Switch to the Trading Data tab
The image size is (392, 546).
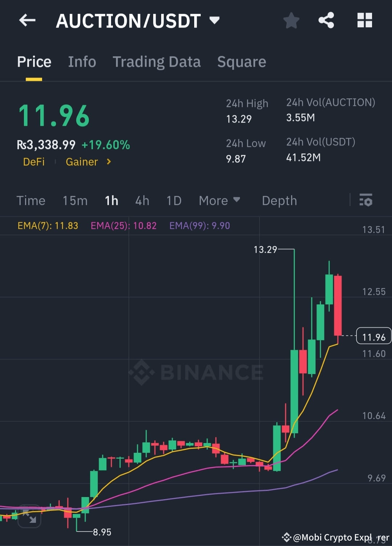pyautogui.click(x=156, y=62)
